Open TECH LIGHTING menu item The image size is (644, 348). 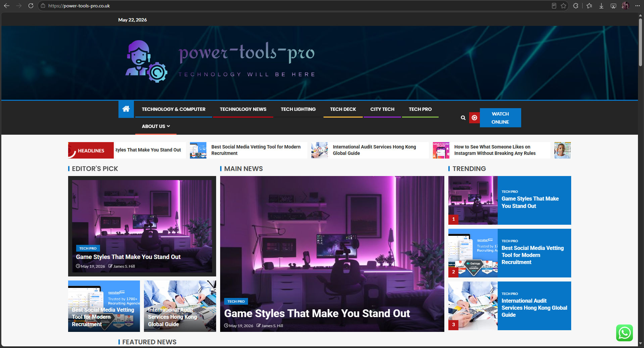click(298, 109)
